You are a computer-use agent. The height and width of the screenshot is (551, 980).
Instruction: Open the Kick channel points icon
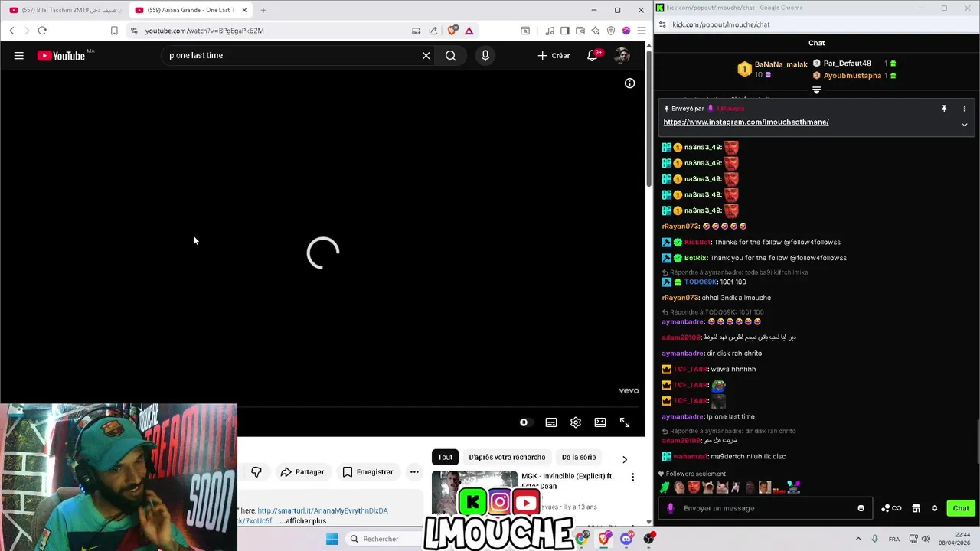click(x=890, y=508)
